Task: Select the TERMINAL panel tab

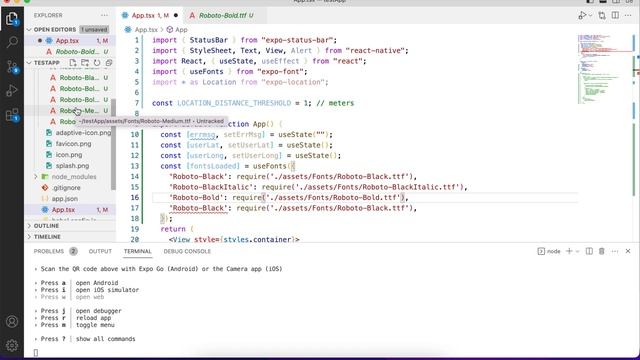Action: pos(138,251)
